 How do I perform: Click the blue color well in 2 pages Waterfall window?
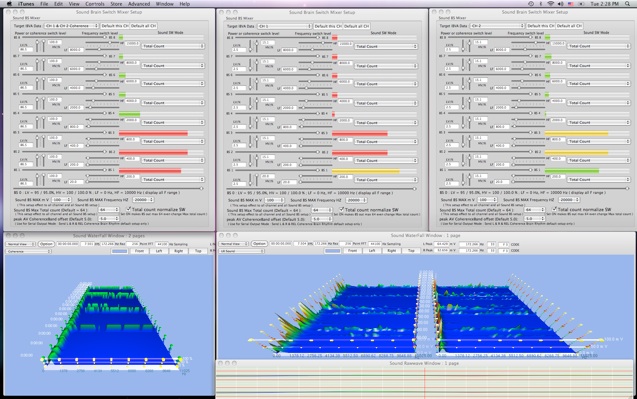tap(119, 251)
